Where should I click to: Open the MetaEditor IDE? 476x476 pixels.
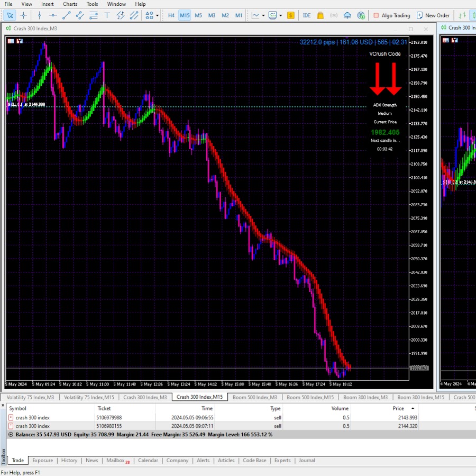307,15
